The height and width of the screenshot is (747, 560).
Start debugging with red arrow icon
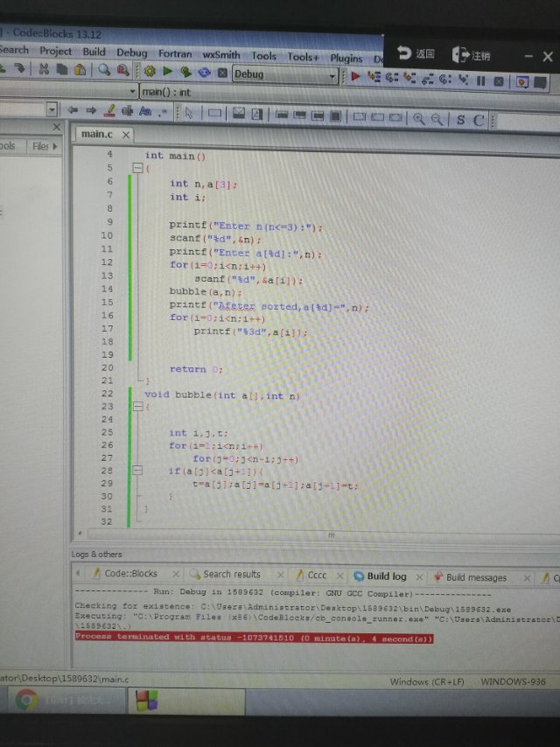pyautogui.click(x=355, y=76)
